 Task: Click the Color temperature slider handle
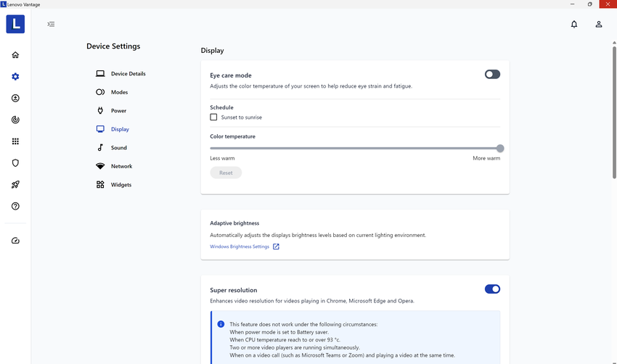(500, 148)
